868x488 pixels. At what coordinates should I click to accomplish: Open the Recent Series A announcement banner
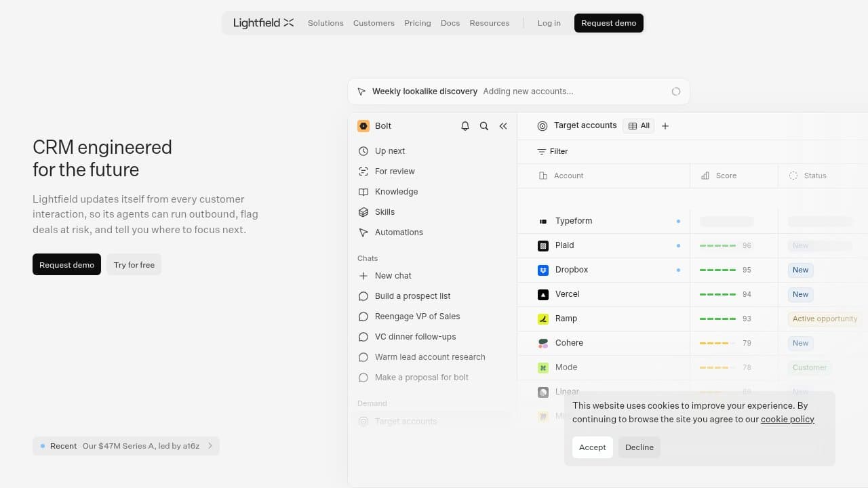[126, 446]
